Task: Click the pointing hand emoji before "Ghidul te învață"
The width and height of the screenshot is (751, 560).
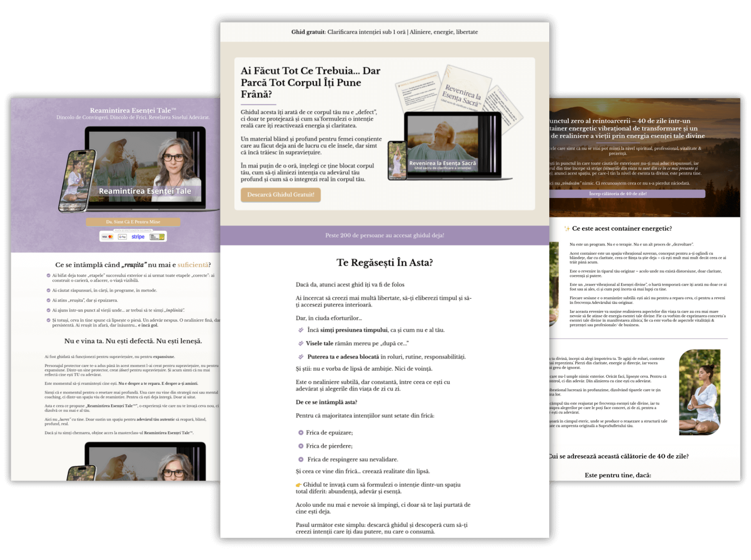Action: coord(299,485)
